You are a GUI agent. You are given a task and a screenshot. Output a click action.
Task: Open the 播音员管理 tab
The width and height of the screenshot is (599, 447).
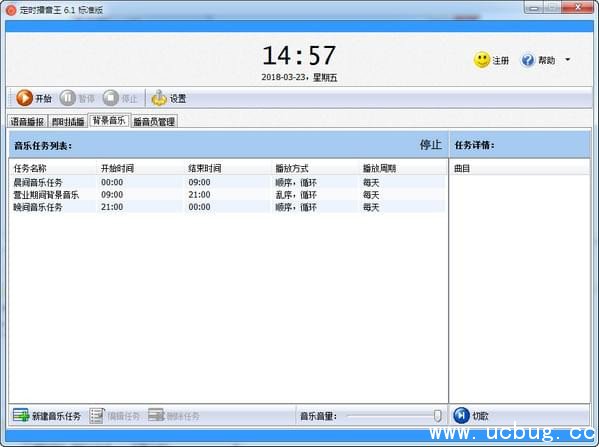tap(154, 121)
